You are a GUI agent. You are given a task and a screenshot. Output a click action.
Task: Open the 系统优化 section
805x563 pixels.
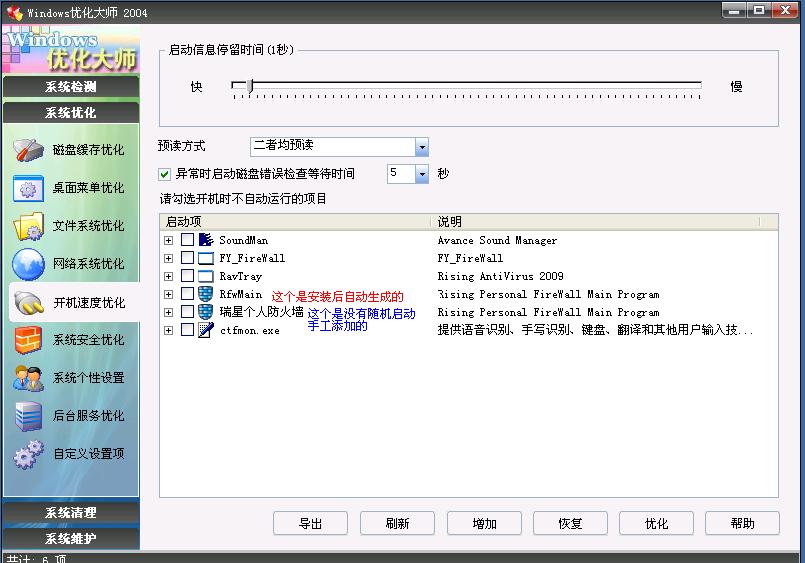tap(71, 112)
